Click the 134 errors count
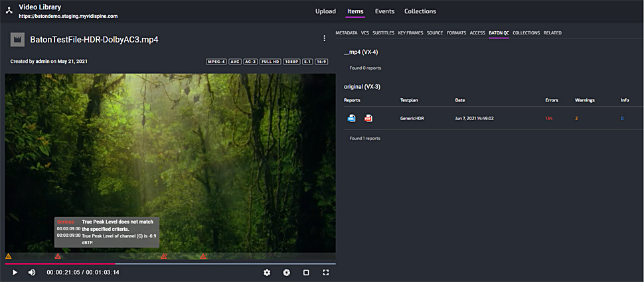 pos(548,118)
